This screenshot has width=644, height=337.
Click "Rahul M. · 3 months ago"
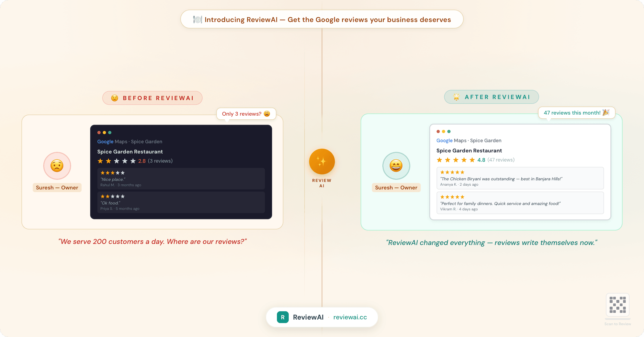point(121,185)
